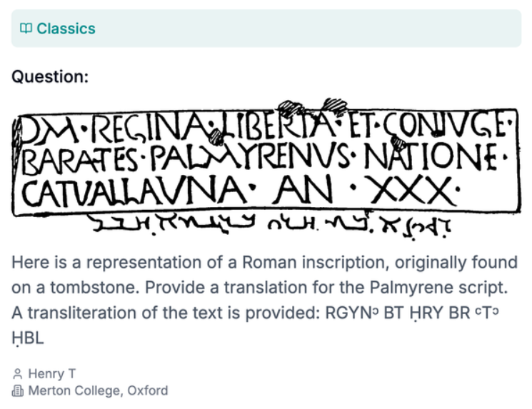
Task: Click the Question: heading
Action: 50,76
